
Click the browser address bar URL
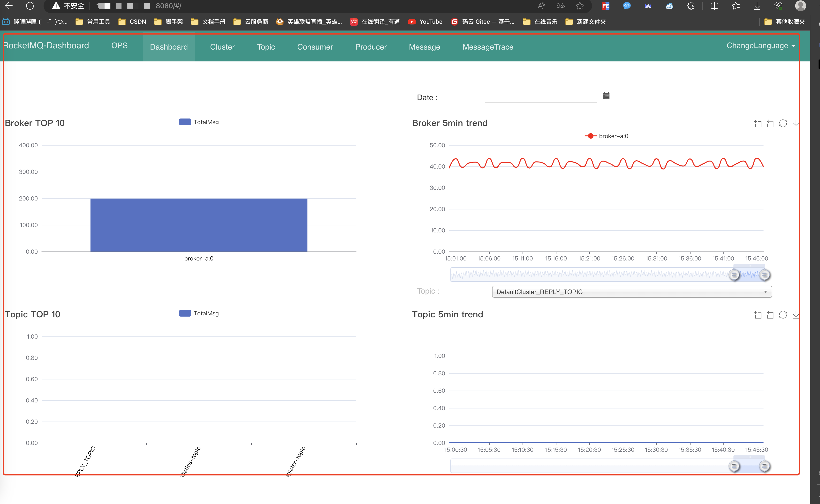tap(138, 6)
